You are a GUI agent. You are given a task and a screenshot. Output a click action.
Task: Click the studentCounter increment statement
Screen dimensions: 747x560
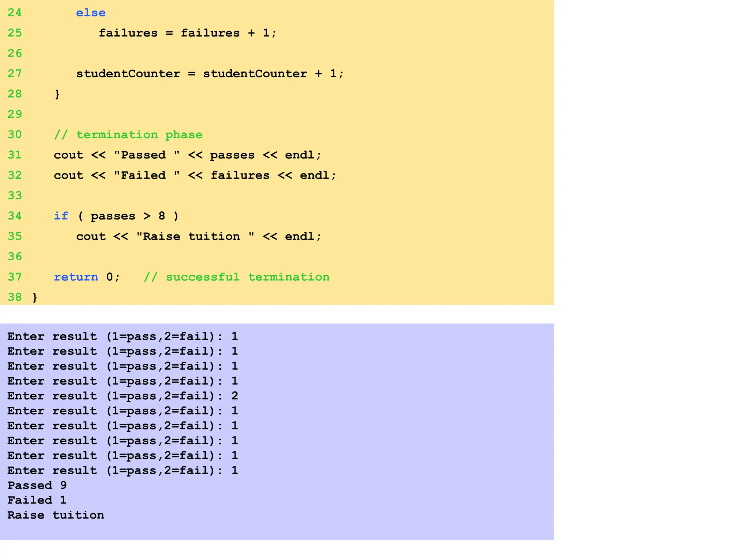(210, 74)
